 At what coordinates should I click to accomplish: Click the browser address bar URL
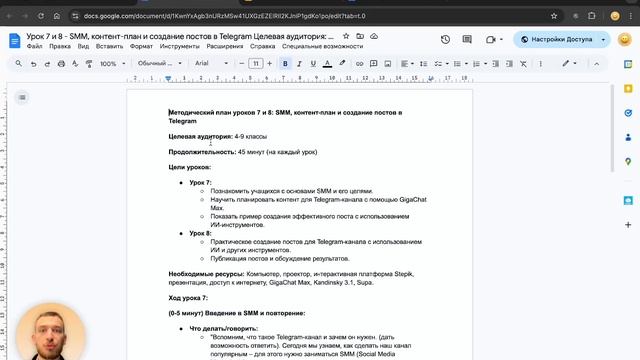coord(224,16)
